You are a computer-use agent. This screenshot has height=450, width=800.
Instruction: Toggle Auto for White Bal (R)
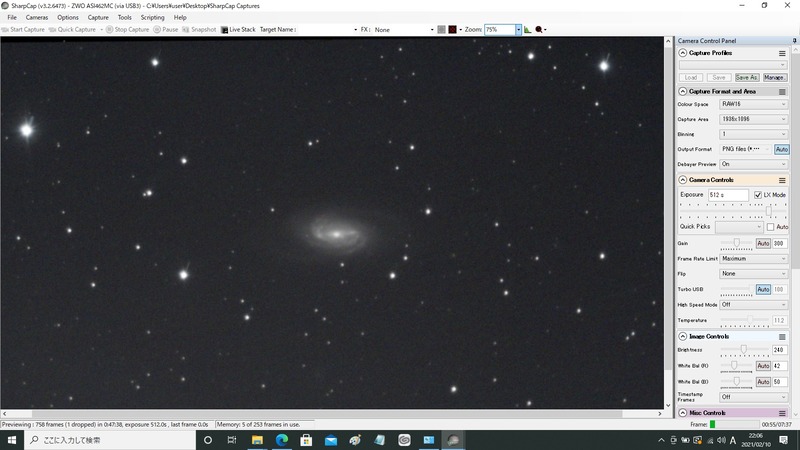pos(763,366)
